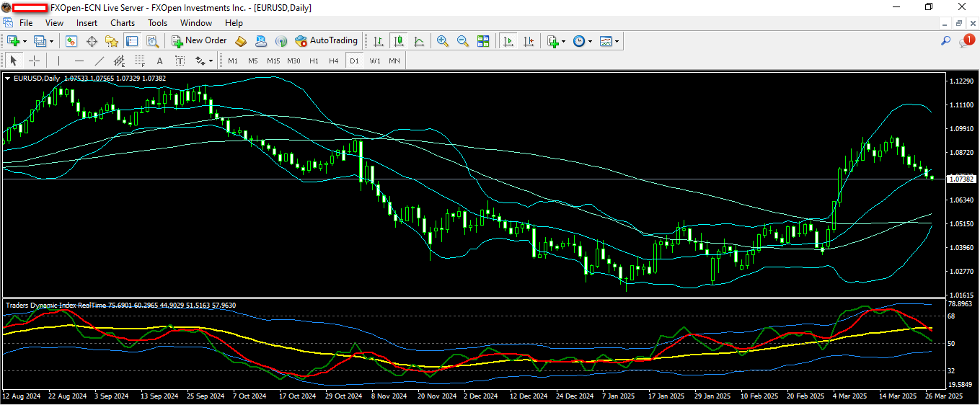This screenshot has height=405, width=980.
Task: Open the Strategy Tester magnifier icon
Action: 152,41
